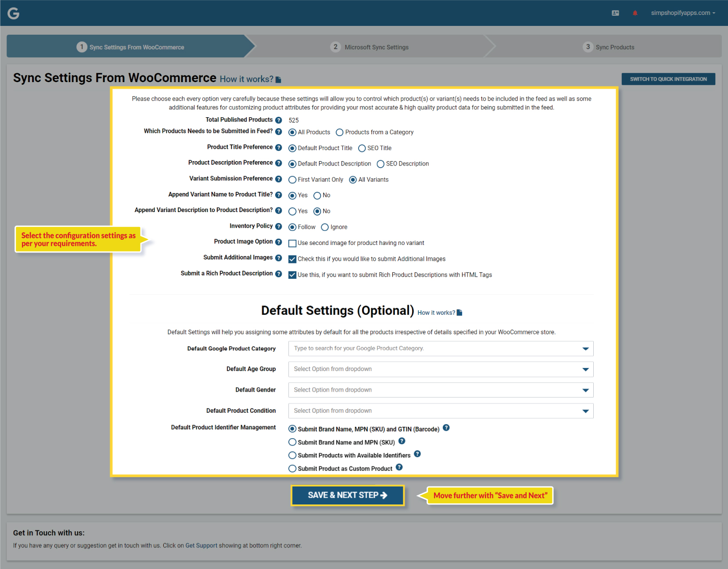This screenshot has width=728, height=569.
Task: Choose Submit Brand Name and MPN (SKU)
Action: tap(292, 442)
